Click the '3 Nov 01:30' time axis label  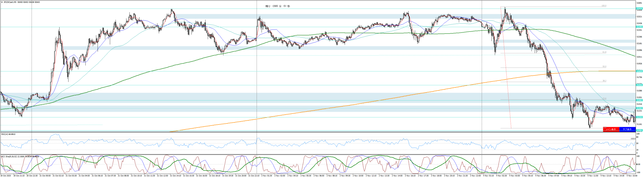point(267,176)
